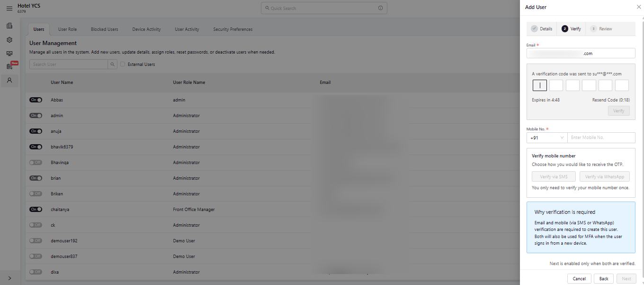
Task: Open the settings gear in left sidebar
Action: pos(9,40)
